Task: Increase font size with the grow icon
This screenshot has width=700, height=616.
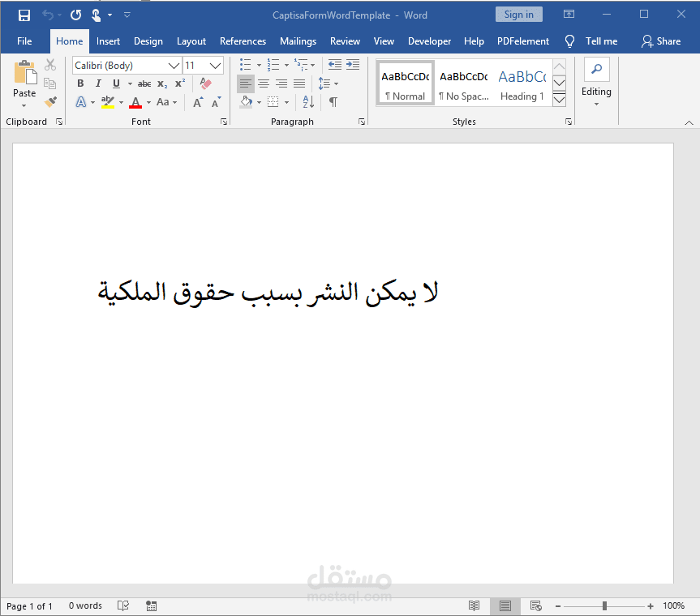Action: coord(198,102)
